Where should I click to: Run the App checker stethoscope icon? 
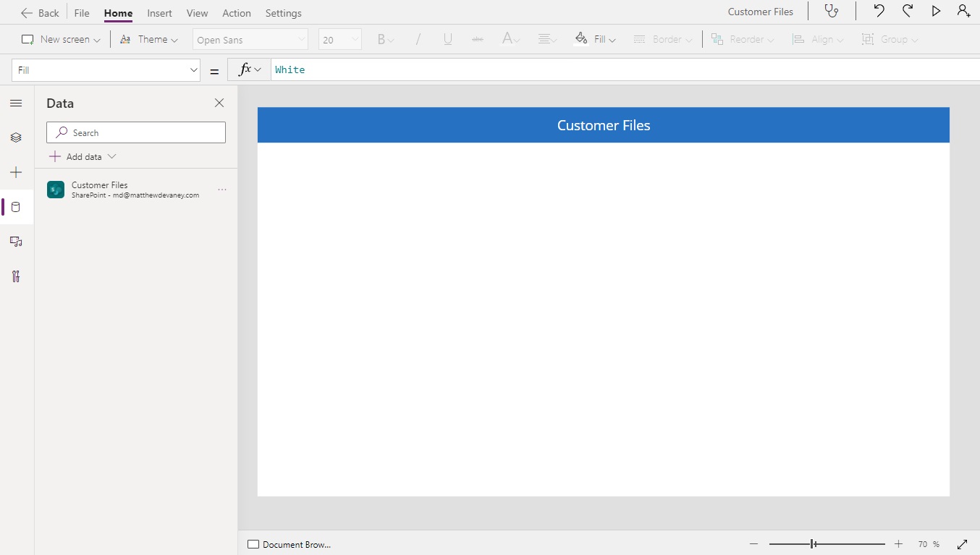pos(831,12)
